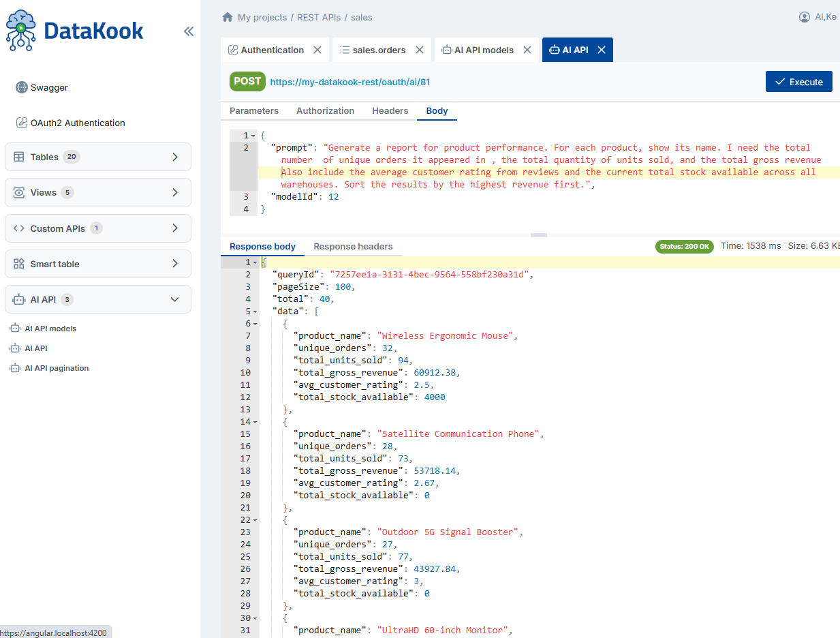
Task: Switch to the Headers tab
Action: pyautogui.click(x=390, y=111)
